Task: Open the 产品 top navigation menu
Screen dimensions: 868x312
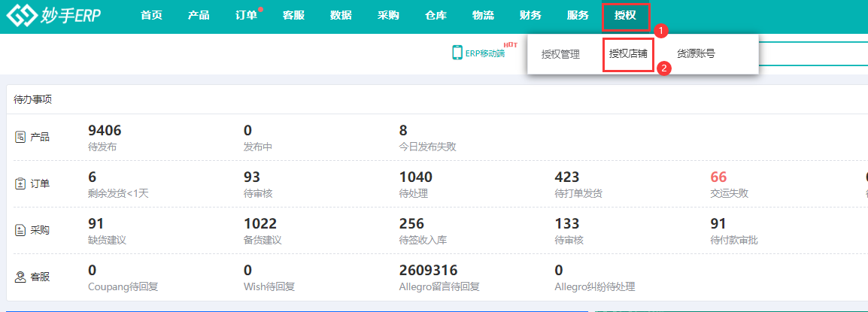Action: coord(199,16)
